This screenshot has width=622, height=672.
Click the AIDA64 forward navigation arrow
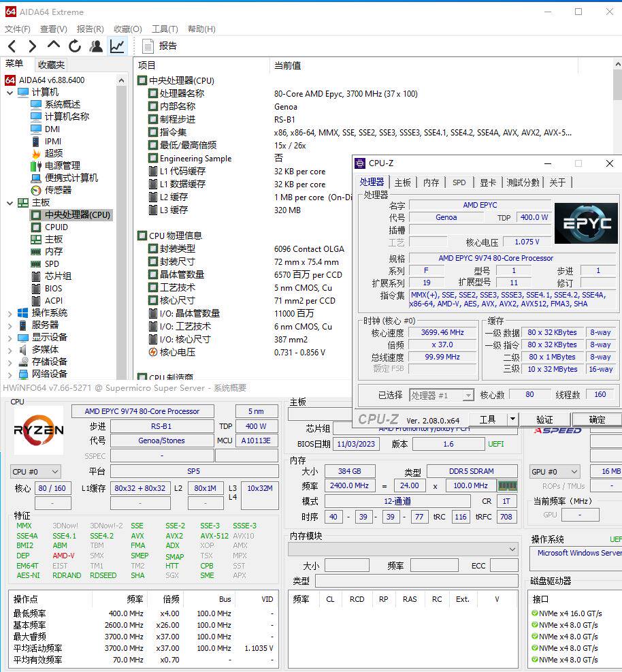pyautogui.click(x=33, y=46)
